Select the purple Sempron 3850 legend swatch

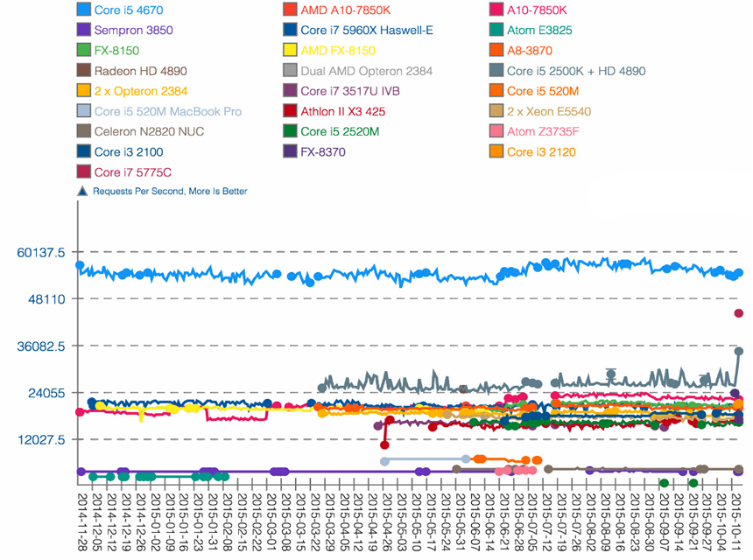tap(83, 30)
